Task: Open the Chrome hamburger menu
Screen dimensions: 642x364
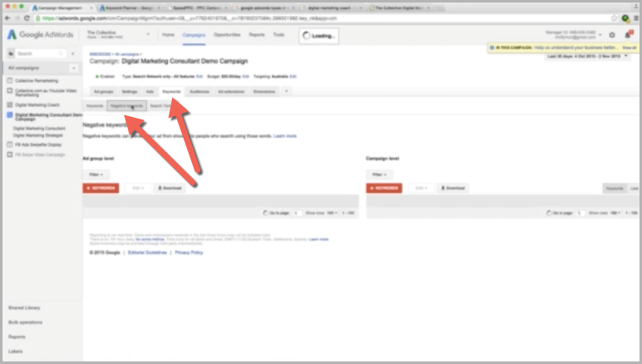Action: click(636, 18)
